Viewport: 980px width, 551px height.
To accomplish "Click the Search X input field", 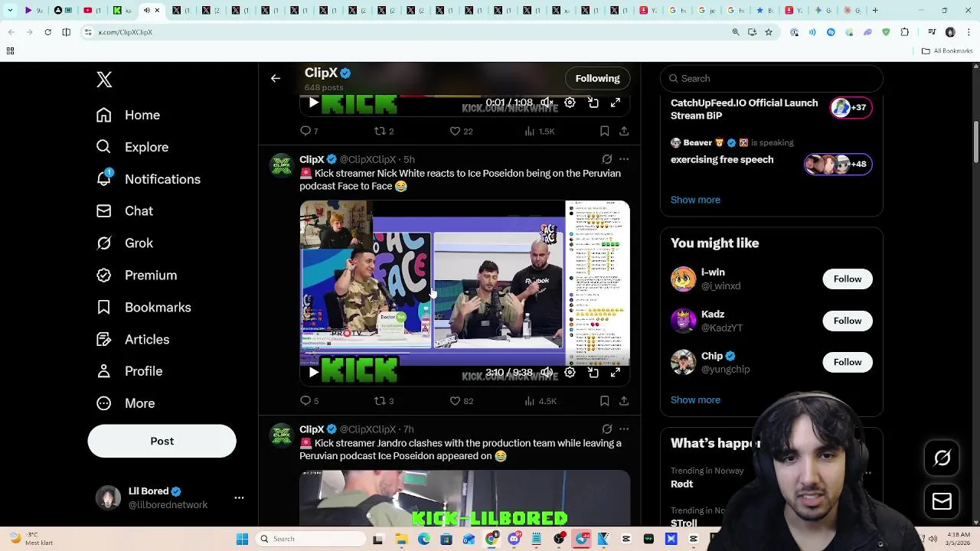I will point(771,78).
